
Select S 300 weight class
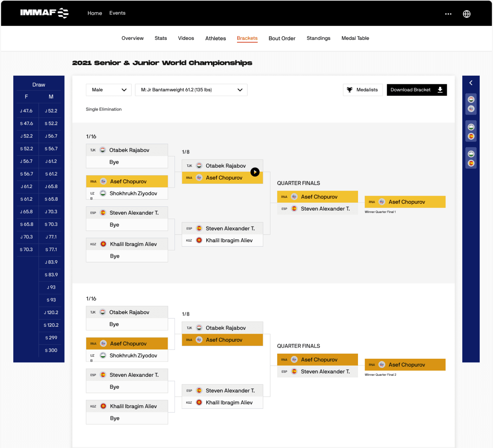51,350
